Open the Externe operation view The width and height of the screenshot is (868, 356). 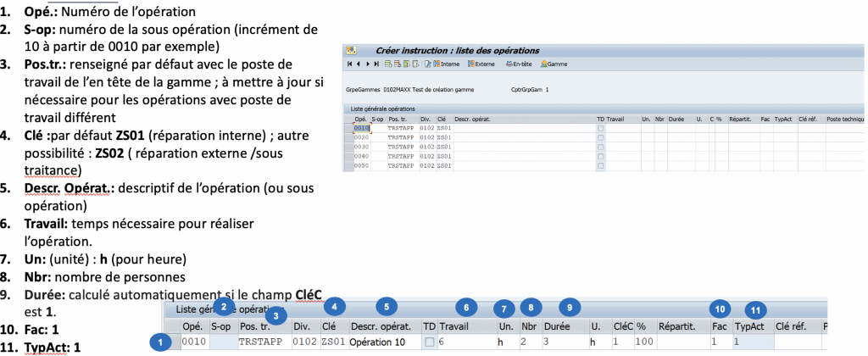tap(481, 64)
